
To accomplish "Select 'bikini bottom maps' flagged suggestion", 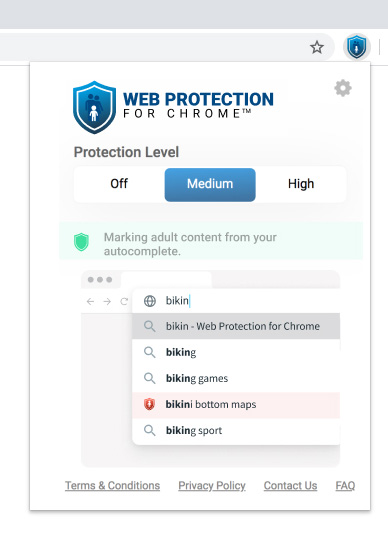I will (x=236, y=405).
